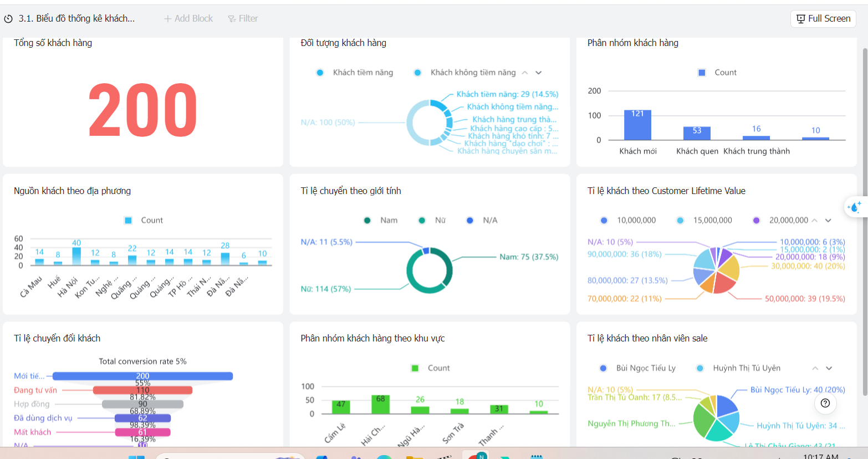Click panel title 'Tỉ lệ khách theo Customer Lifetime Value'
Viewport: 868px width, 459px height.
[666, 191]
